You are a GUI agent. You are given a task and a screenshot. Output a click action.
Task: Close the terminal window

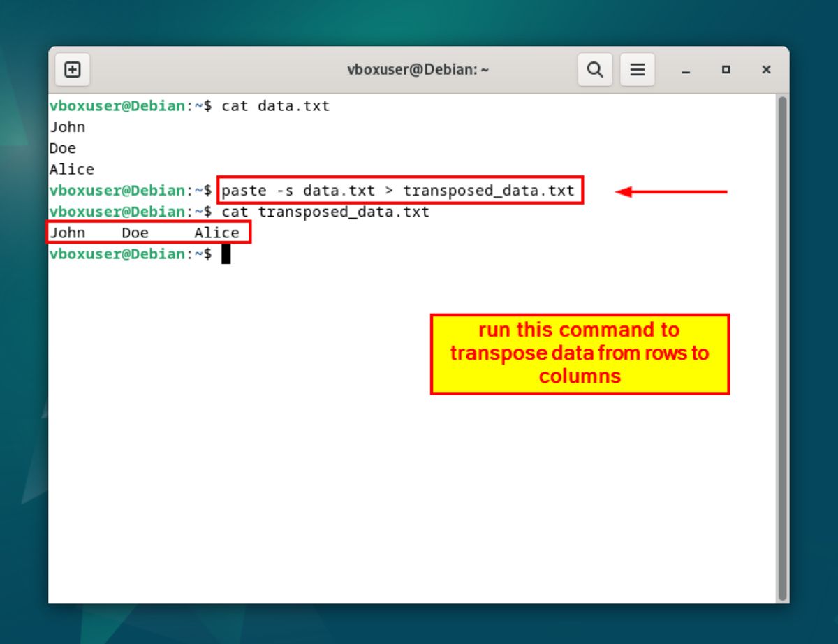(766, 70)
